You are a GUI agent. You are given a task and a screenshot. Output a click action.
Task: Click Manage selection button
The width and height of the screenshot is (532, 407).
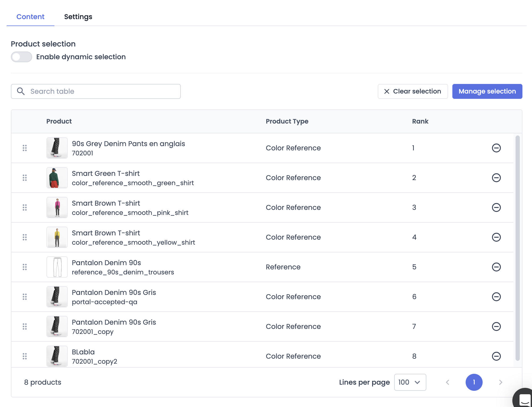tap(487, 91)
